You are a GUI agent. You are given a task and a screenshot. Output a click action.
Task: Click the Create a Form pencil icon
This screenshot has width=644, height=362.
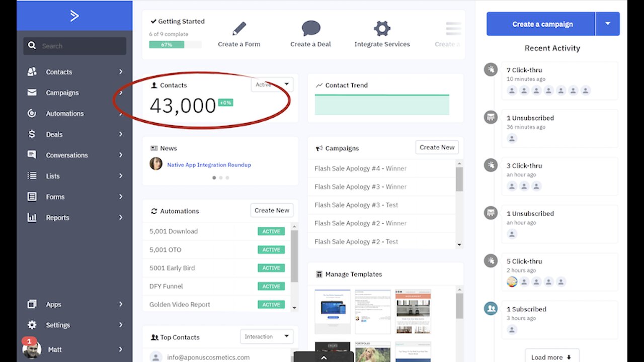pyautogui.click(x=239, y=28)
